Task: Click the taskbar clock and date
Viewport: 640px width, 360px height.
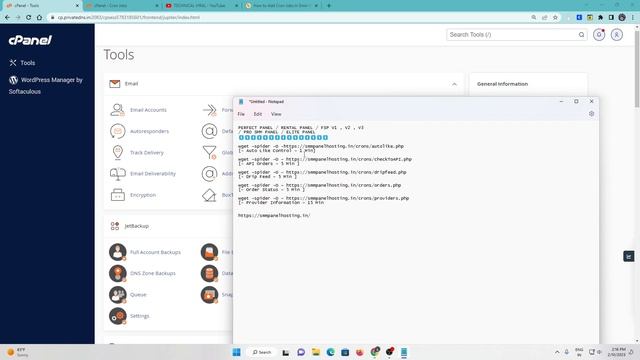Action: [616, 352]
